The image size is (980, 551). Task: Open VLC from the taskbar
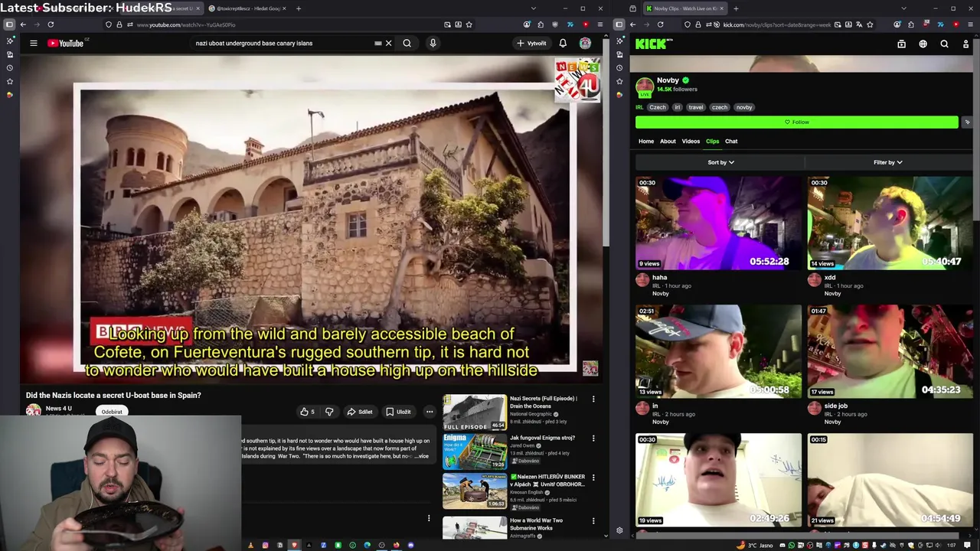tap(250, 545)
